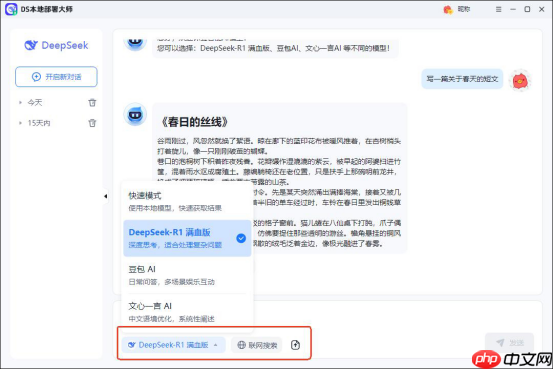Expand the 今天 history group
The width and height of the screenshot is (553, 369).
click(20, 103)
